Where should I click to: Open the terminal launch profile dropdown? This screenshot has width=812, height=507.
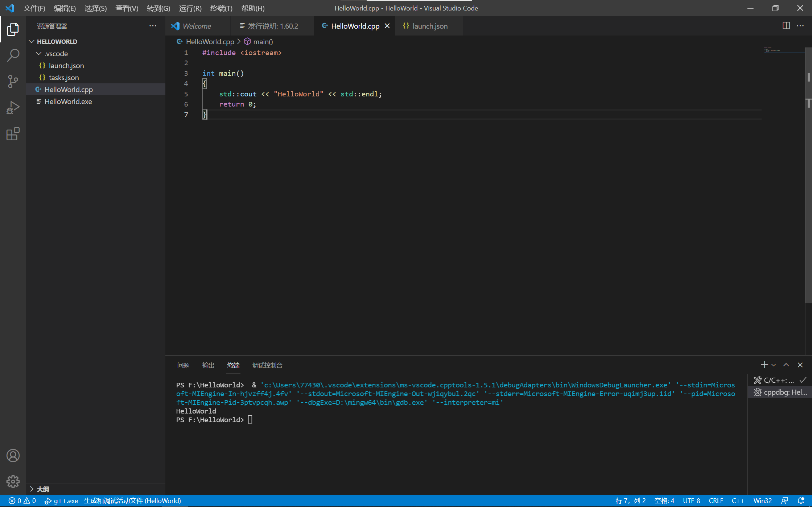coord(774,365)
